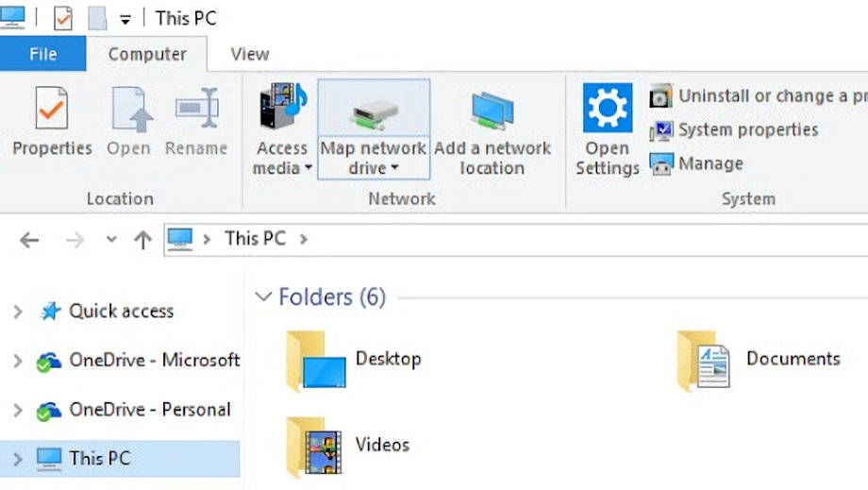
Task: Select OneDrive - Personal in navigation pane
Action: pyautogui.click(x=150, y=411)
